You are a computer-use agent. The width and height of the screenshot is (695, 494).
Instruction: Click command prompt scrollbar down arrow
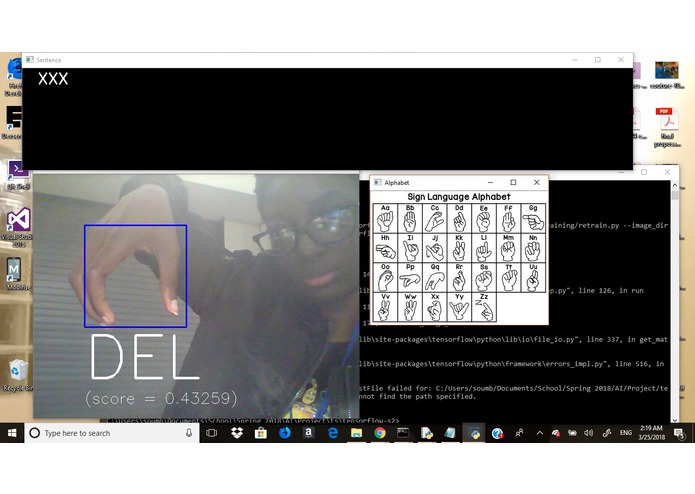tap(675, 420)
